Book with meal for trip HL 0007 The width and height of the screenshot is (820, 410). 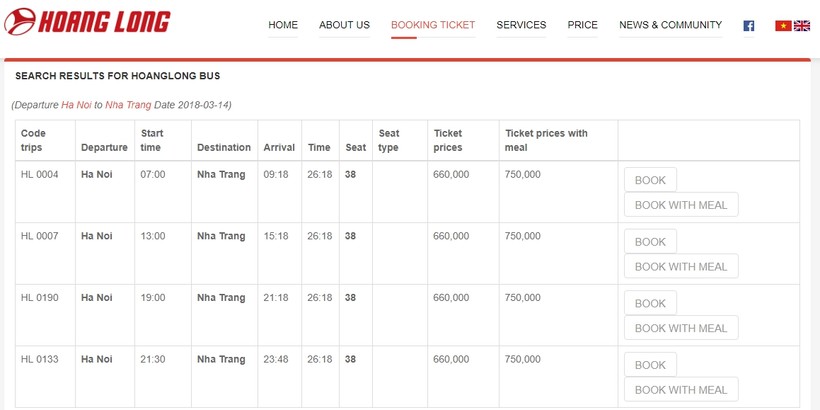click(x=681, y=267)
